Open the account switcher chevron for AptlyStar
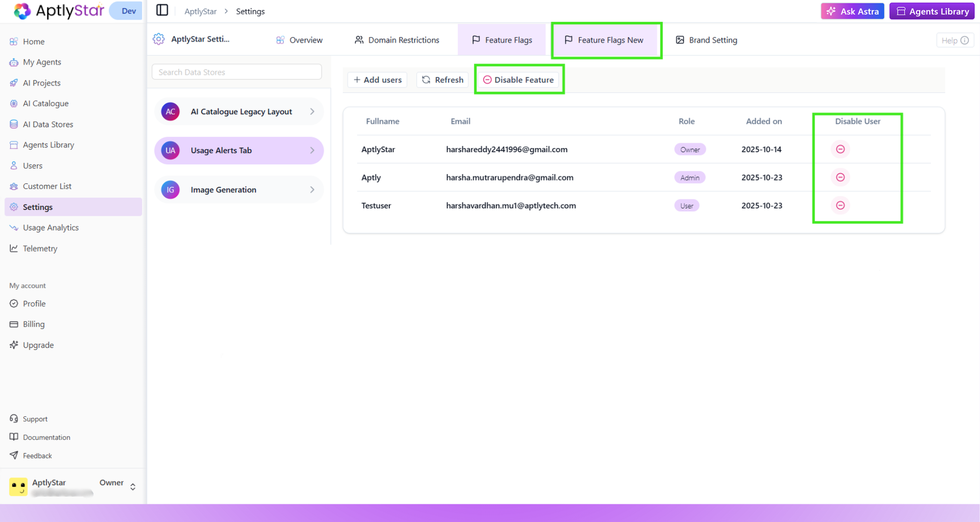 coord(132,486)
